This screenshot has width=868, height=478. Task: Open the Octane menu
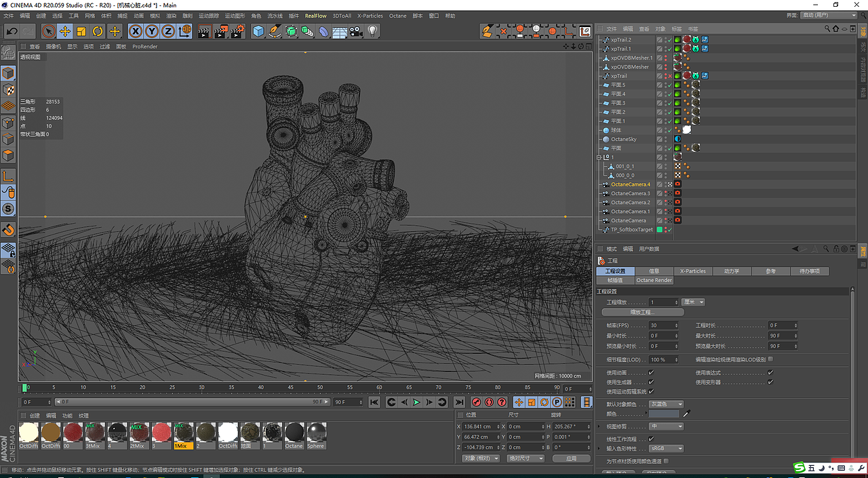(x=398, y=16)
